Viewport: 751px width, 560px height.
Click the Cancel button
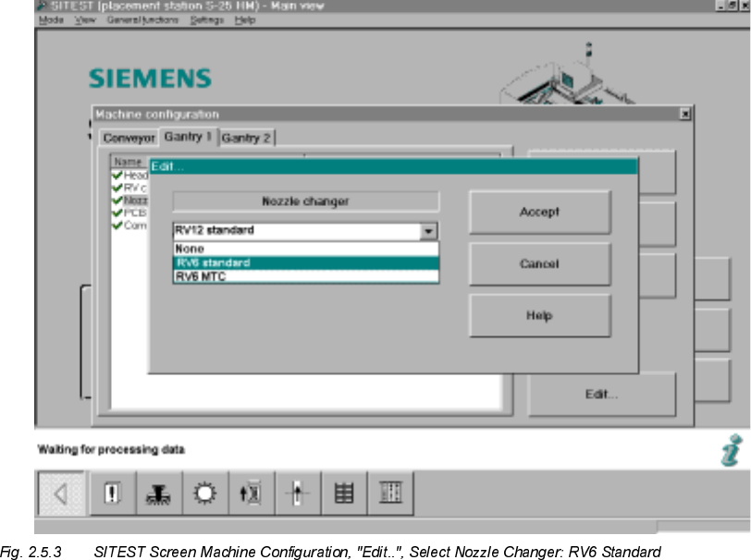point(540,263)
